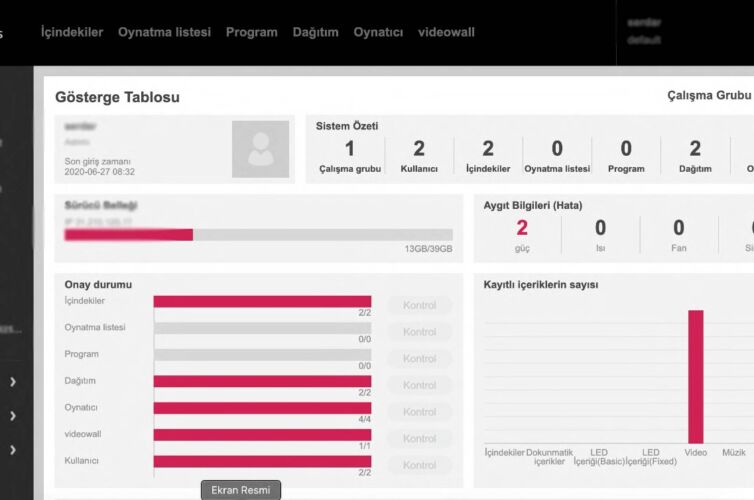Click the videowall 1/1 approval bar
754x500 pixels.
263,435
